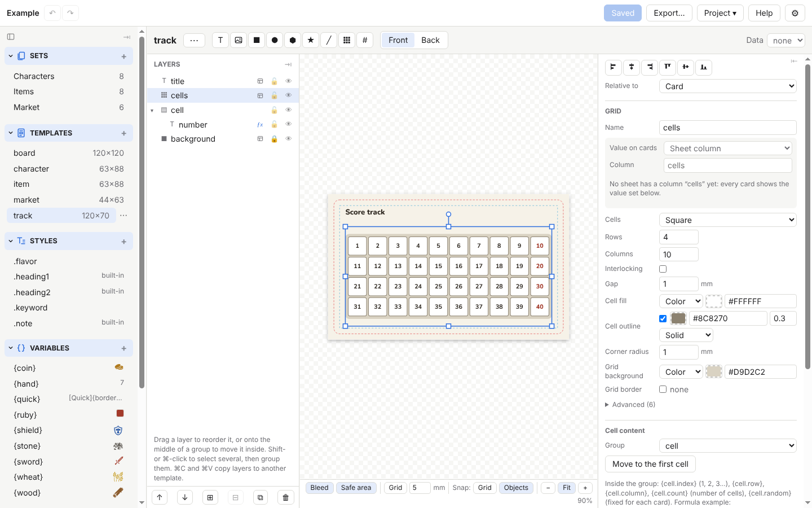Select the Grid tool in the toolbar
The width and height of the screenshot is (812, 508).
click(x=347, y=40)
